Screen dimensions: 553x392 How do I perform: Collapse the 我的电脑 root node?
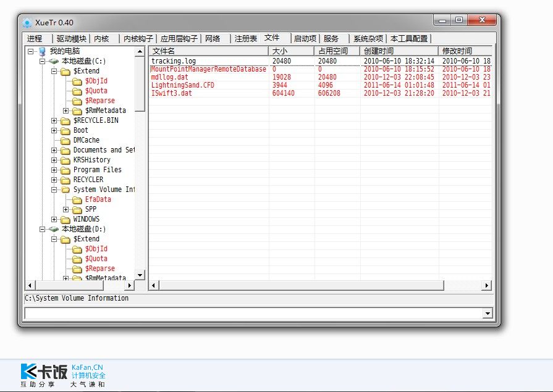[31, 51]
